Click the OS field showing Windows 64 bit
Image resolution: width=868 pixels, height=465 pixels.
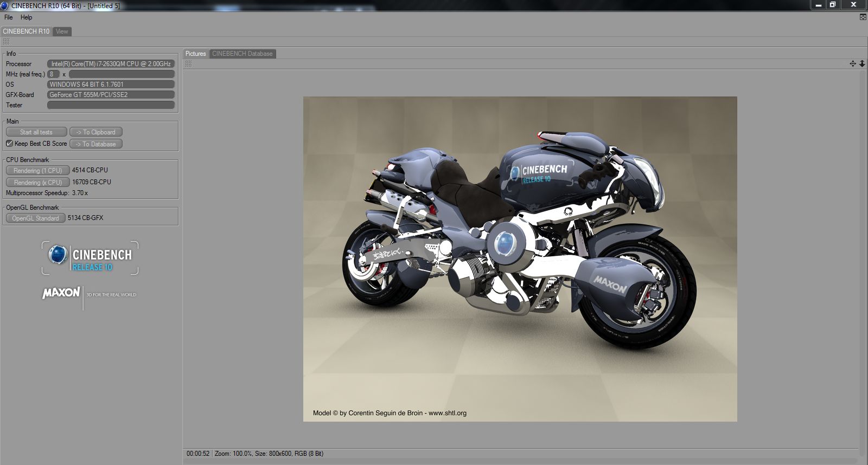tap(111, 85)
